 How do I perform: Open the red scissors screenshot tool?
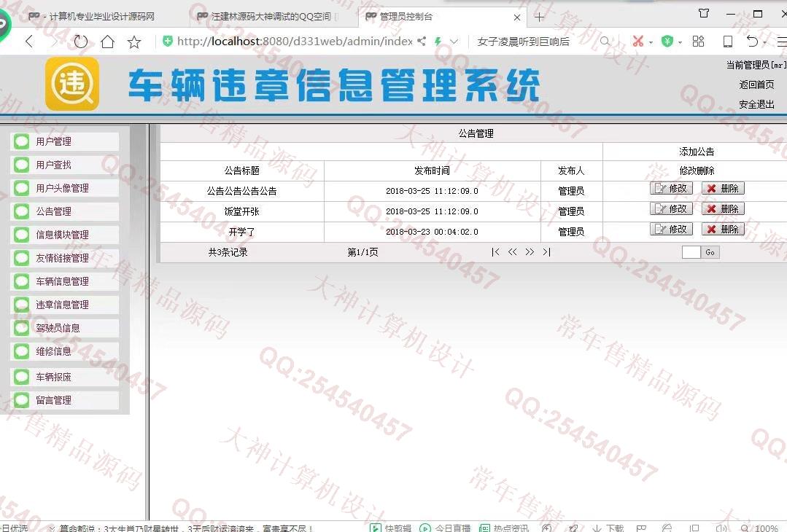click(x=638, y=41)
